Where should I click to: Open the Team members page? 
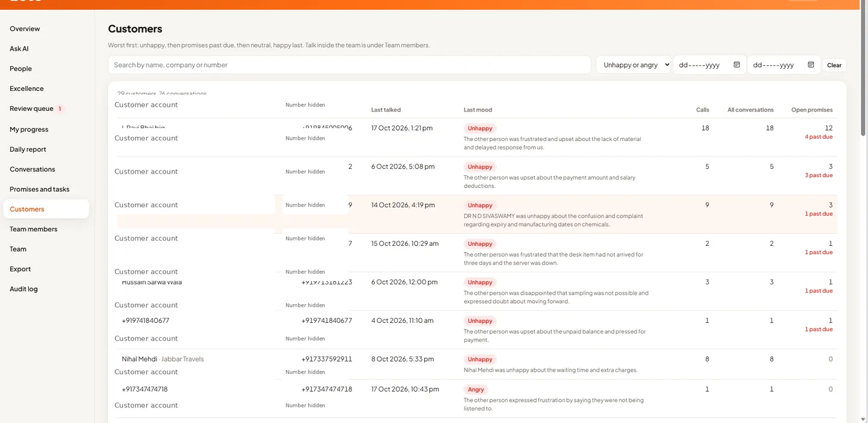coord(33,229)
